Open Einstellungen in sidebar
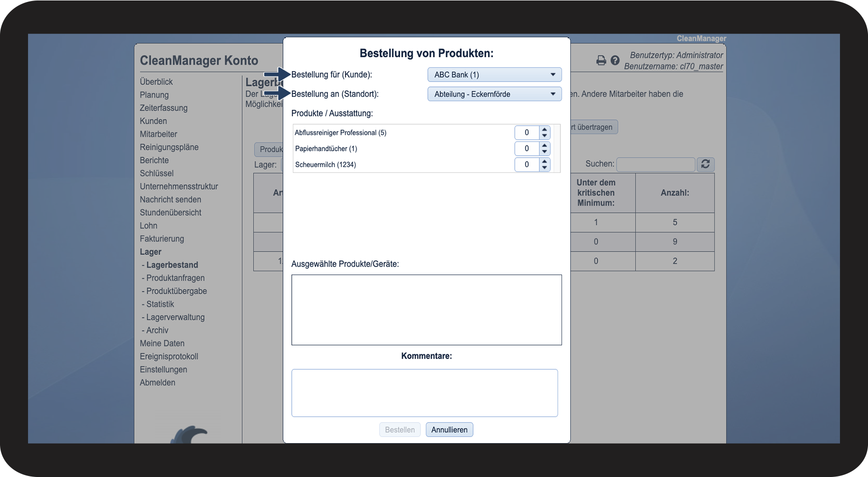 (x=163, y=369)
